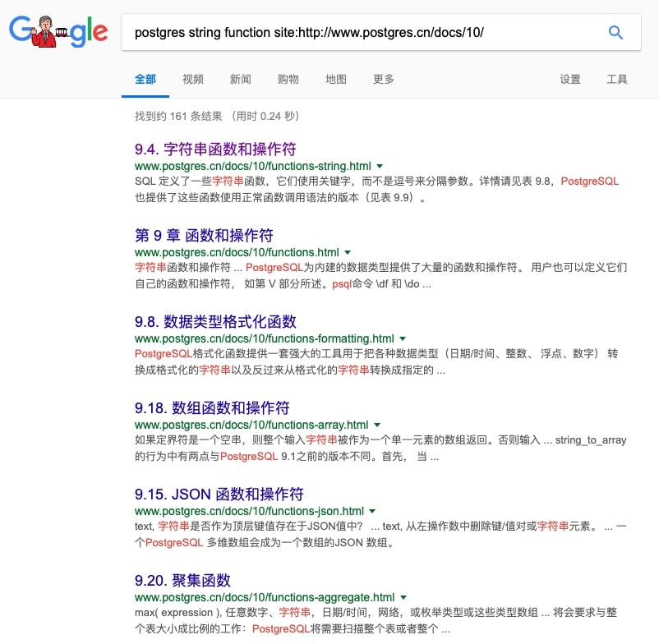Open result 9.18. 数组函数和操作符

tap(212, 408)
